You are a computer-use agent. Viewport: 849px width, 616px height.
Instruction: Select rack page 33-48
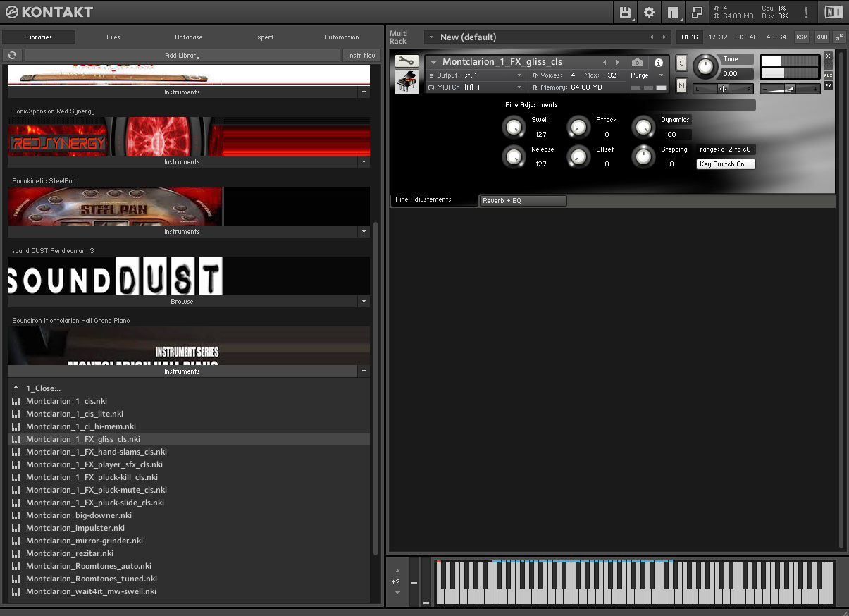748,37
